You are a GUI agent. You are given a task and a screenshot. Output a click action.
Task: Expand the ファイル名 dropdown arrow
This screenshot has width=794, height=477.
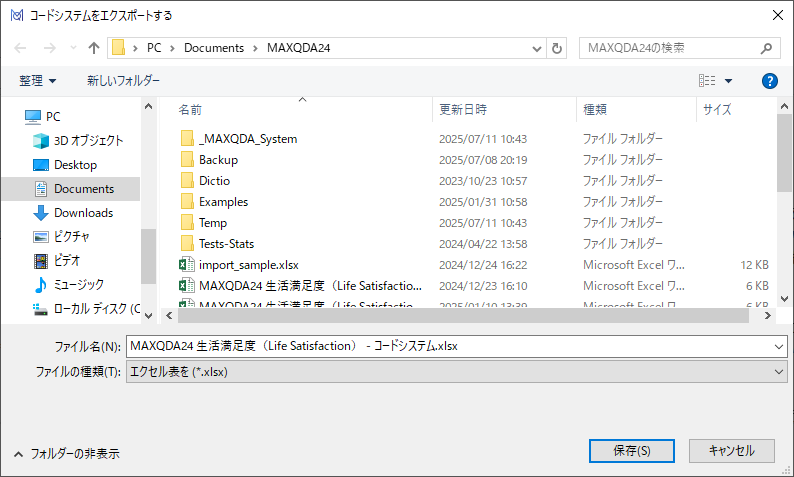point(779,347)
